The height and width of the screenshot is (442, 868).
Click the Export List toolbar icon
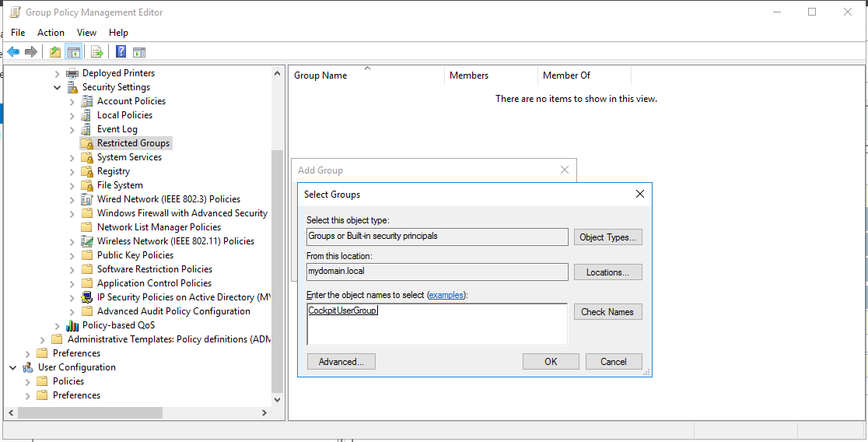click(97, 52)
